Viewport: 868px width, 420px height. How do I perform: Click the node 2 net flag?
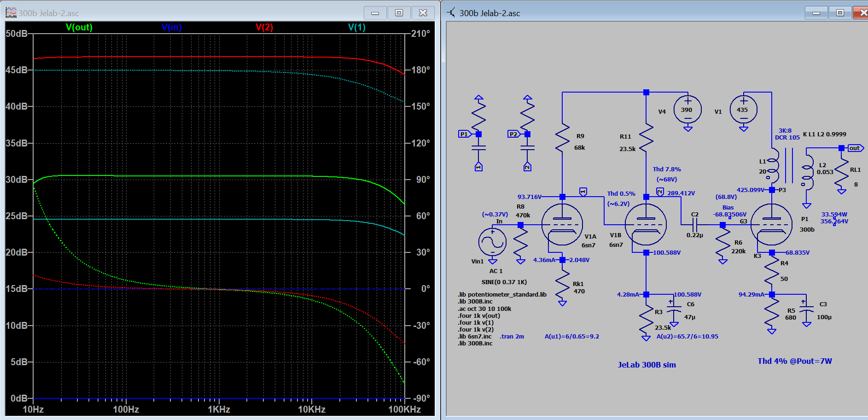660,192
